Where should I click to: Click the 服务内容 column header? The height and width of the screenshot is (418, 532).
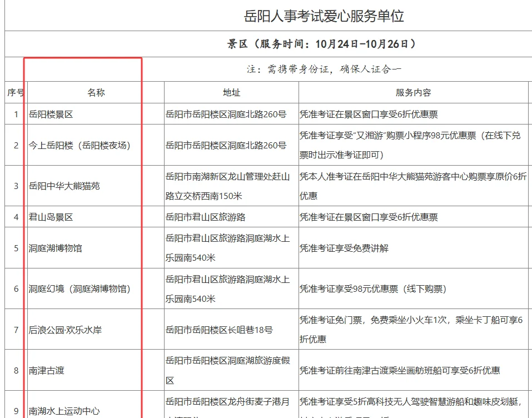coord(413,92)
